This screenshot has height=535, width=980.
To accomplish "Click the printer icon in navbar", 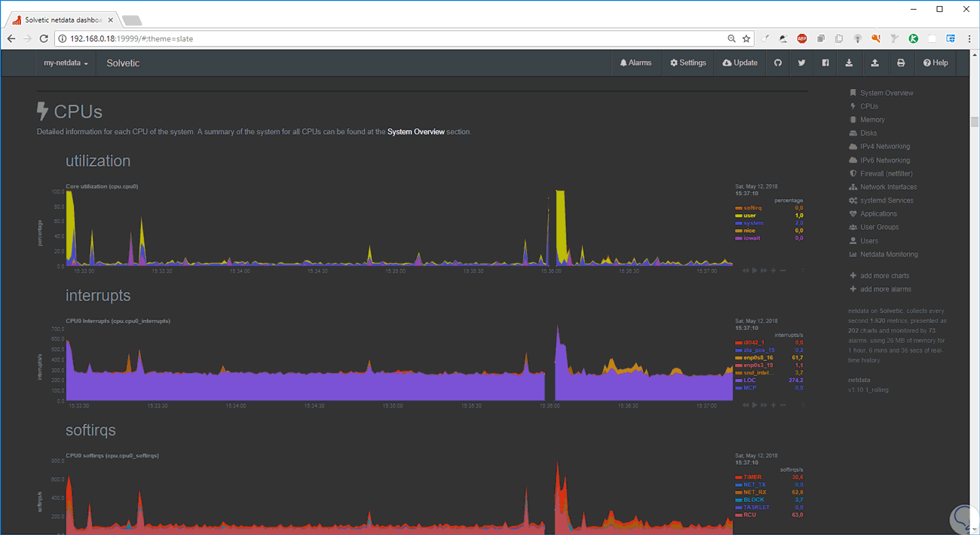I will [x=901, y=63].
